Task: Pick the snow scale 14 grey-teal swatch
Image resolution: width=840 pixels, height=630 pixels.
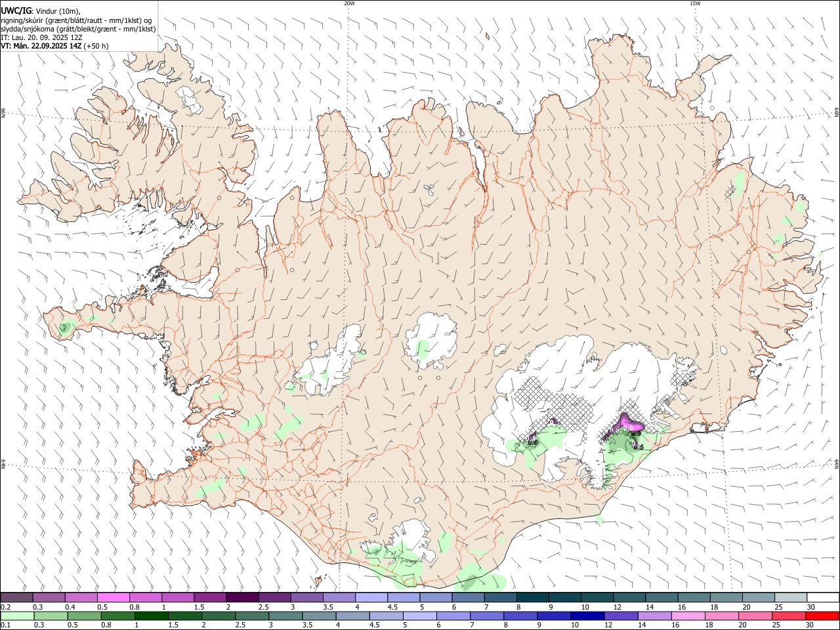Action: 662,597
